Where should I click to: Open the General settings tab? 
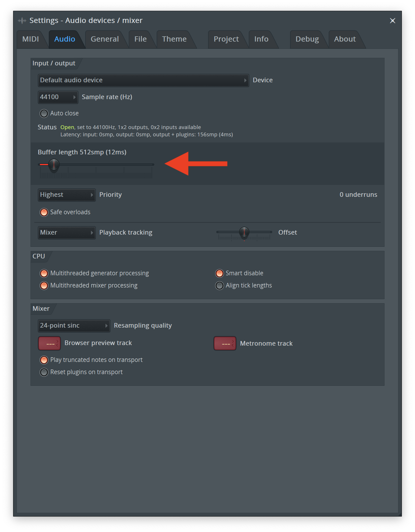point(104,39)
